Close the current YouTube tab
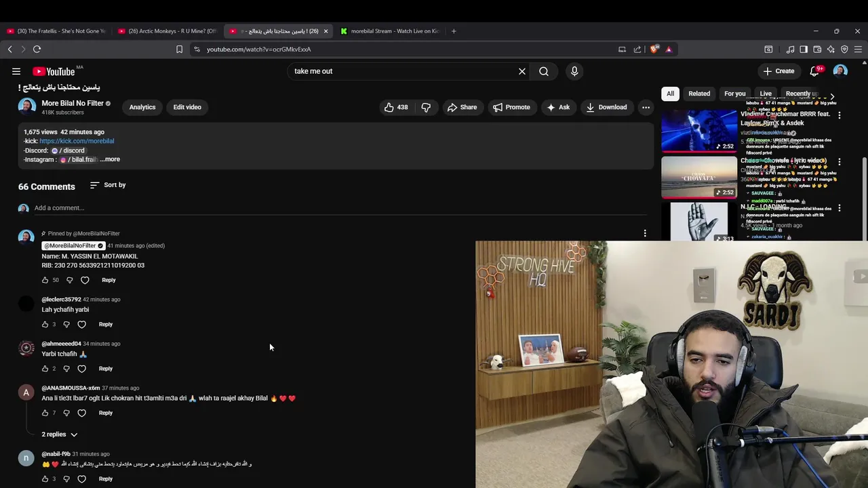868x488 pixels. (x=325, y=31)
